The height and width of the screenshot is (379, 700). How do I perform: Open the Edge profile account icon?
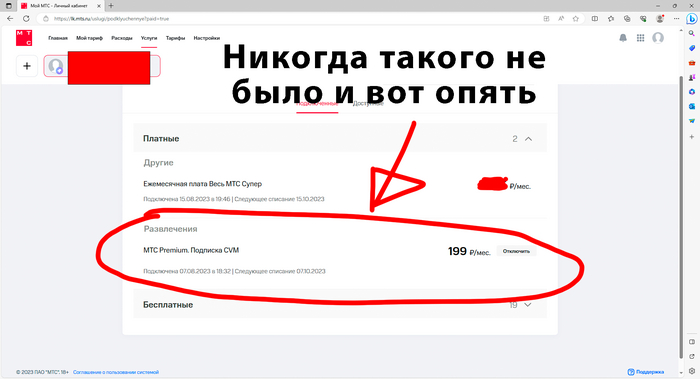[660, 19]
